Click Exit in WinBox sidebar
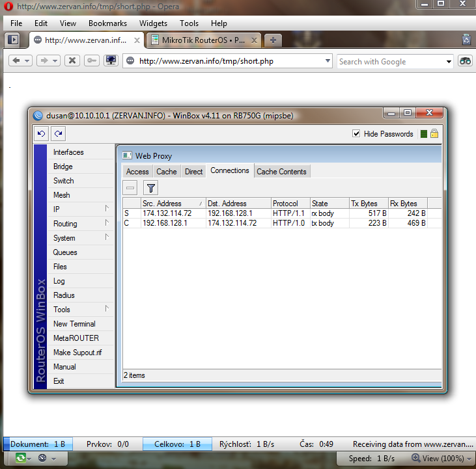 click(59, 381)
